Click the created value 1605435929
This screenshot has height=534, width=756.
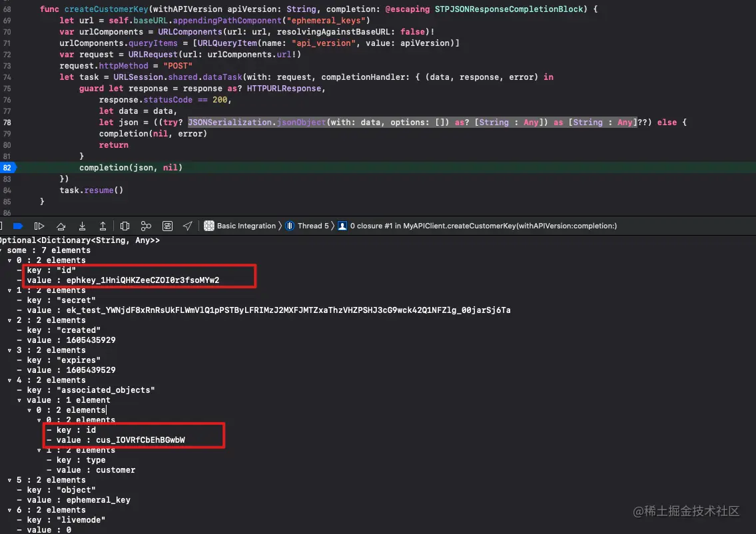[x=91, y=340]
